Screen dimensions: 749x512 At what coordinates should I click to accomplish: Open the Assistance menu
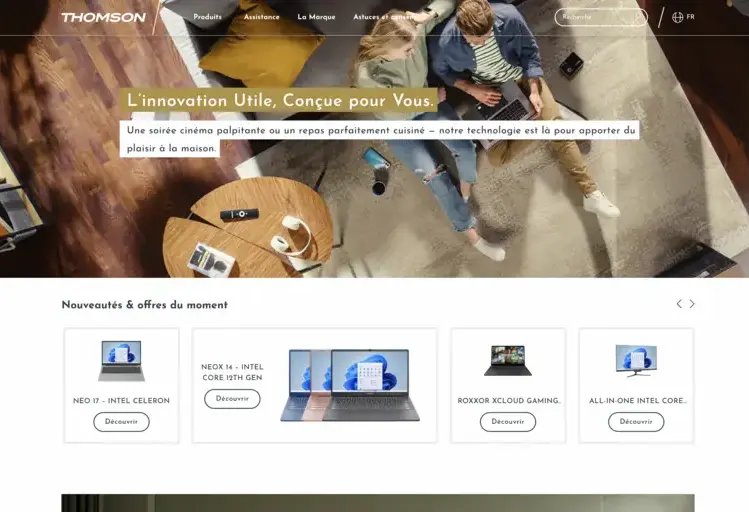[x=261, y=17]
